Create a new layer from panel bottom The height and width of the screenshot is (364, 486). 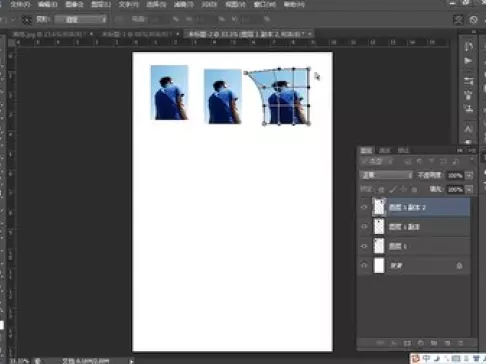[447, 343]
